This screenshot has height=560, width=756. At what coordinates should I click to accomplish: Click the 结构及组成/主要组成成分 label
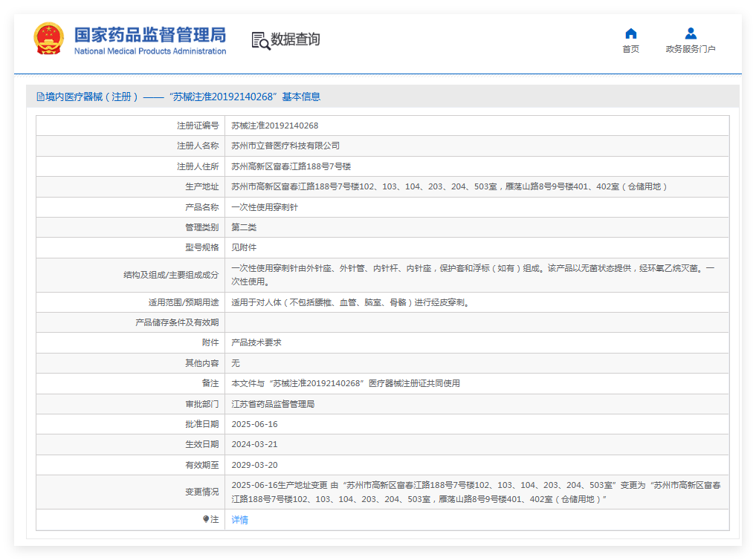click(x=171, y=275)
